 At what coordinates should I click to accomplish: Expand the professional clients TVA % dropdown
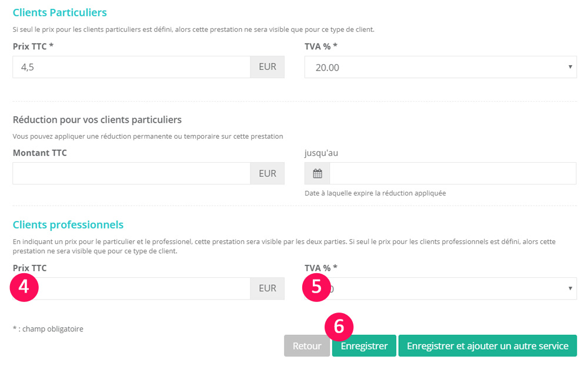pyautogui.click(x=453, y=288)
